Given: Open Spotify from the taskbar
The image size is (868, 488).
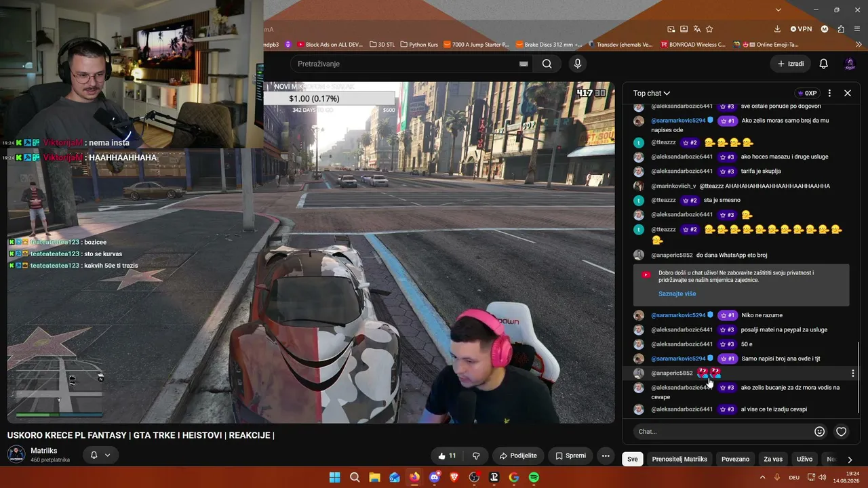Looking at the screenshot, I should 534,477.
